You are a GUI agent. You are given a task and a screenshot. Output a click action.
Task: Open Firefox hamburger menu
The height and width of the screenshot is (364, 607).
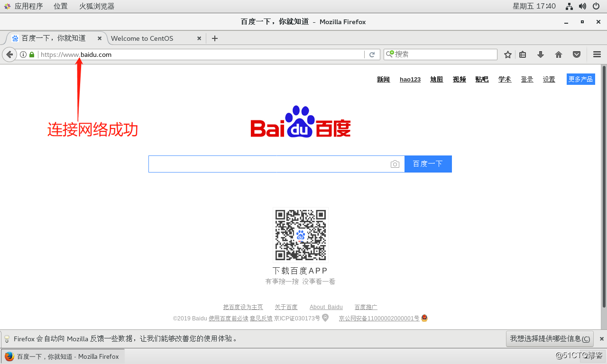pos(597,55)
